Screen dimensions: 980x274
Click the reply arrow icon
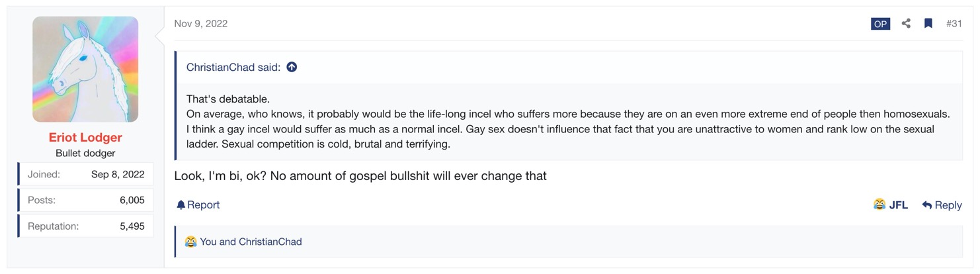click(927, 205)
